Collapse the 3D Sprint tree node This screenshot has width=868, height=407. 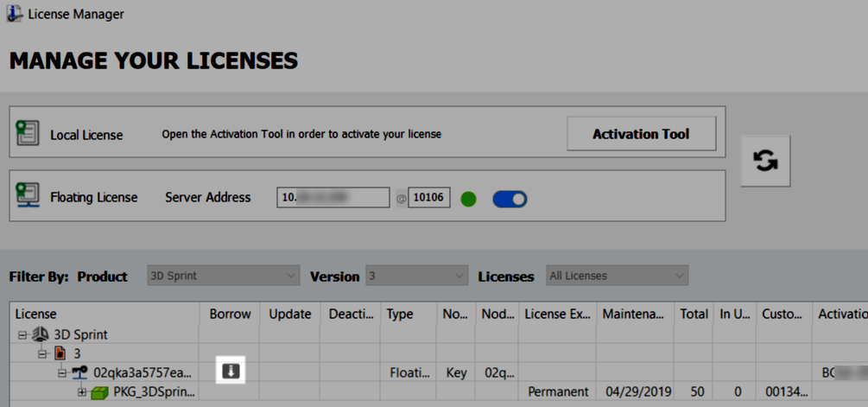pyautogui.click(x=22, y=334)
